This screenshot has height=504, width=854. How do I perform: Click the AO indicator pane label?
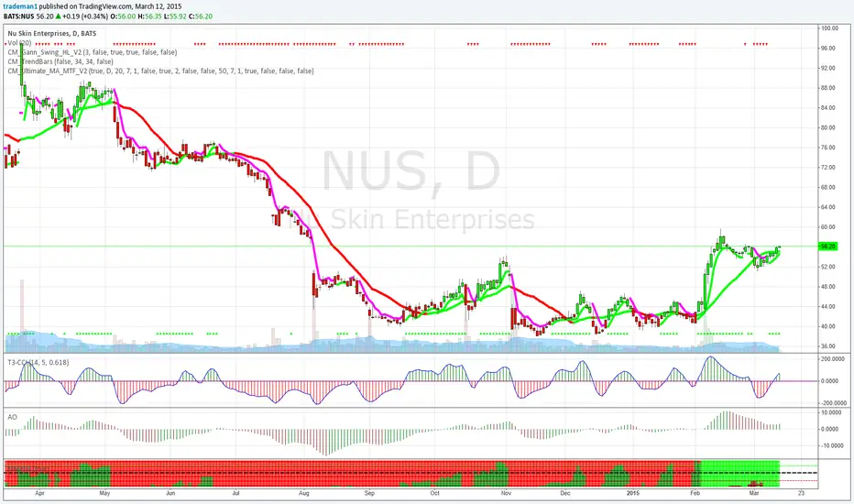click(13, 417)
